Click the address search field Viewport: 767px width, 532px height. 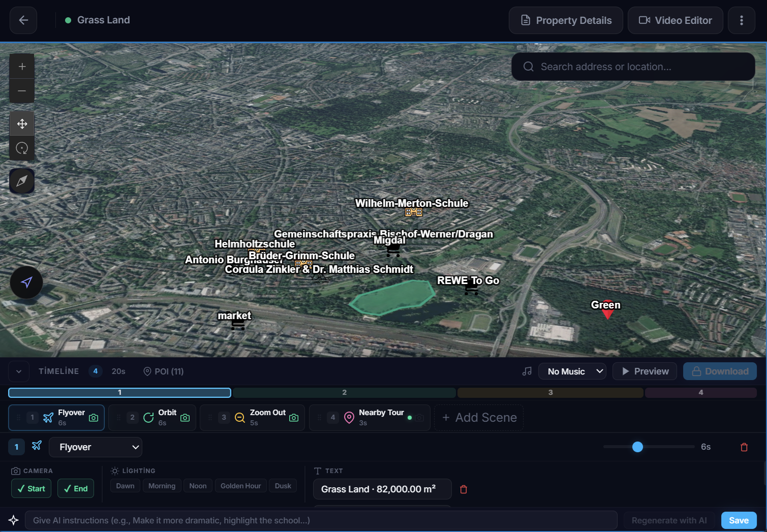[x=633, y=67]
